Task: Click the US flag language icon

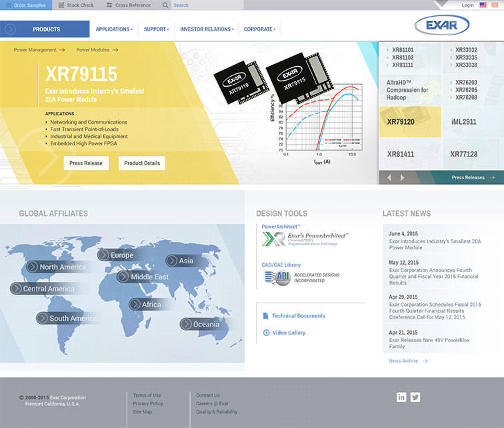Action: (483, 5)
